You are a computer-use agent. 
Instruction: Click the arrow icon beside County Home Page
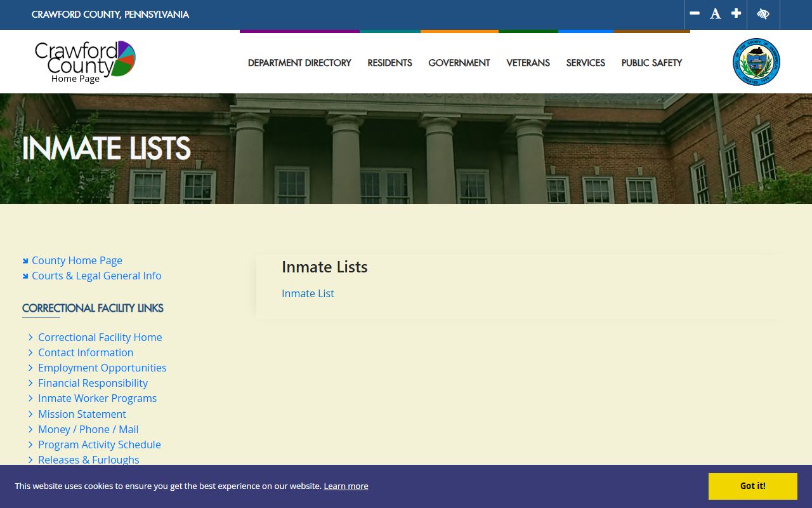pyautogui.click(x=25, y=260)
